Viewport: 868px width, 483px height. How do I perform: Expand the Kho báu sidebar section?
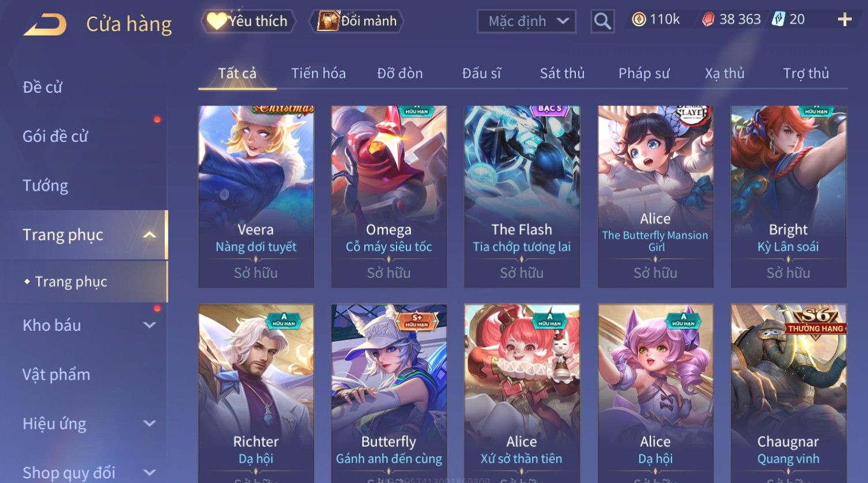point(149,325)
